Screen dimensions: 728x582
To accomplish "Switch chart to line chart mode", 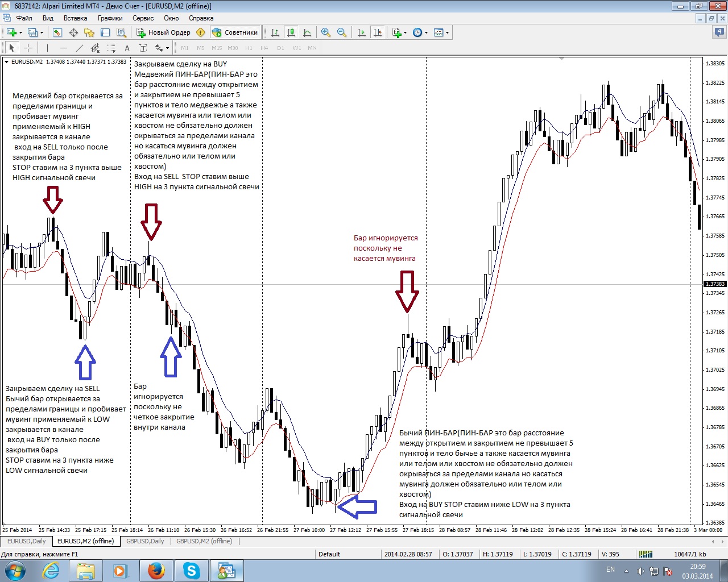I will [307, 32].
